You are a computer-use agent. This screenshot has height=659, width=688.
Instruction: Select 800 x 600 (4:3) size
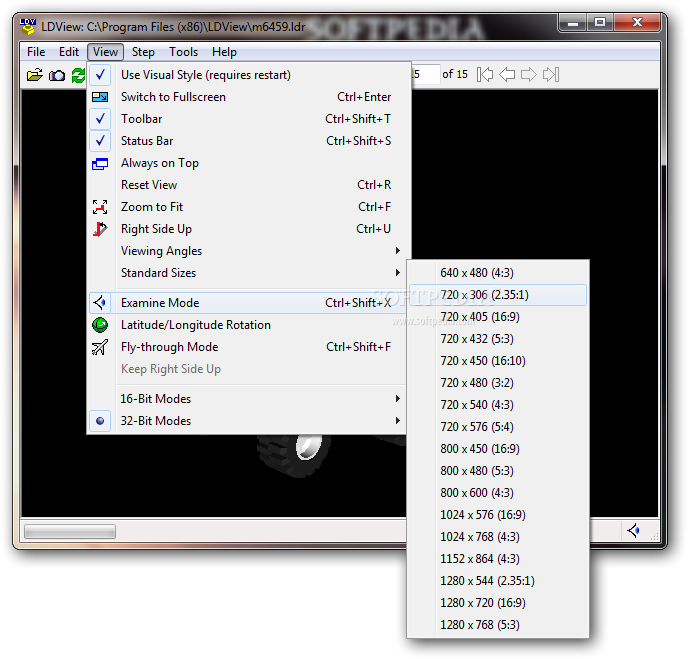498,493
